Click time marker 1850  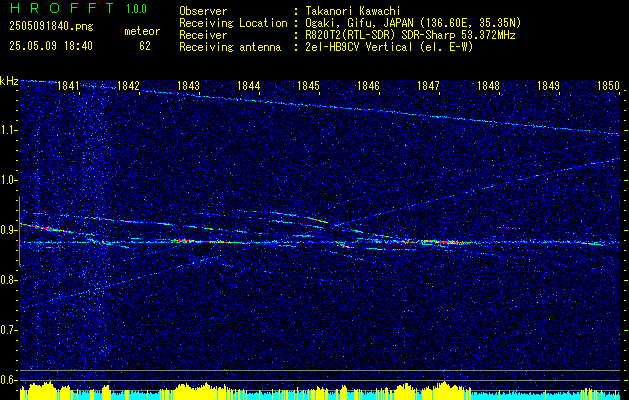tap(609, 86)
